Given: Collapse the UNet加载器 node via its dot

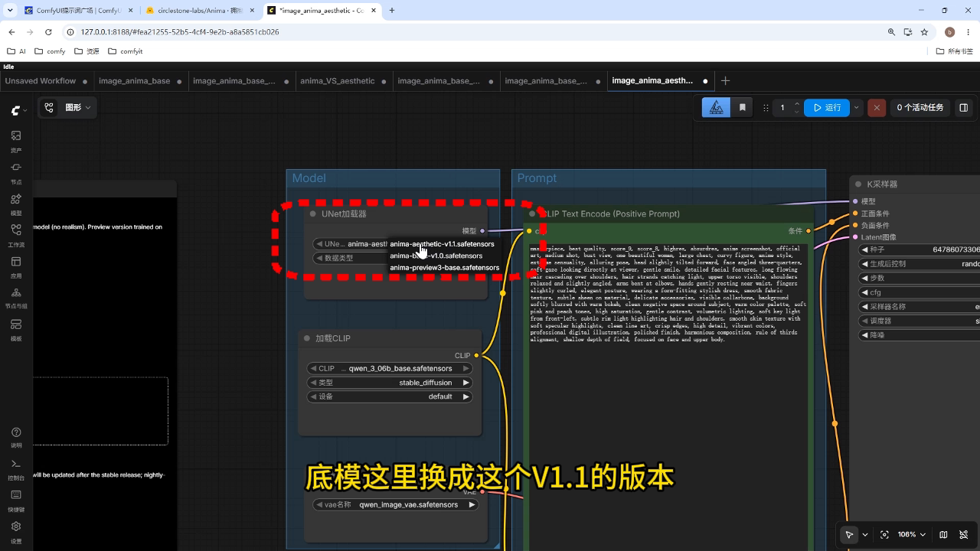Looking at the screenshot, I should tap(313, 214).
